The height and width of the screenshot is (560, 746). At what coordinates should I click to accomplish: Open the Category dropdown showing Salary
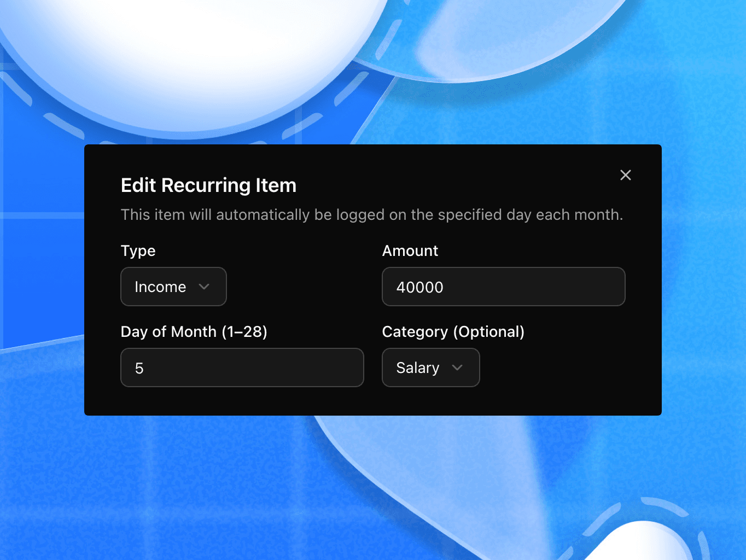[431, 367]
